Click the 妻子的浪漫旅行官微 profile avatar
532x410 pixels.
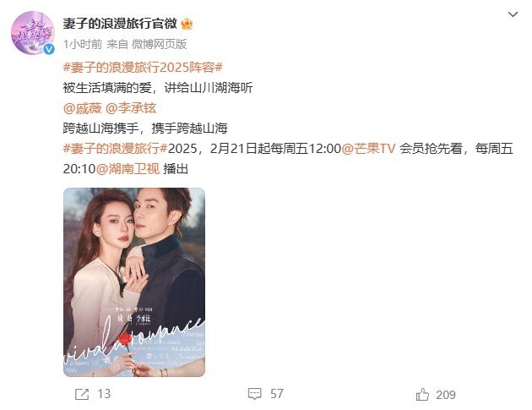[x=33, y=33]
